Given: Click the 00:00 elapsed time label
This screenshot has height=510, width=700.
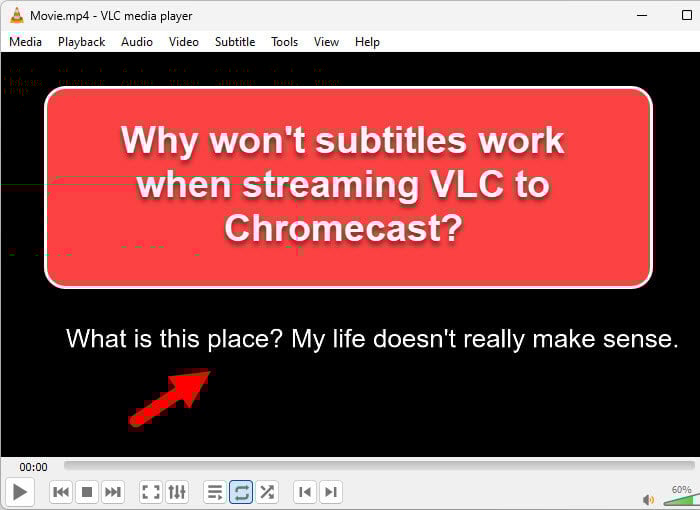Looking at the screenshot, I should pos(33,467).
